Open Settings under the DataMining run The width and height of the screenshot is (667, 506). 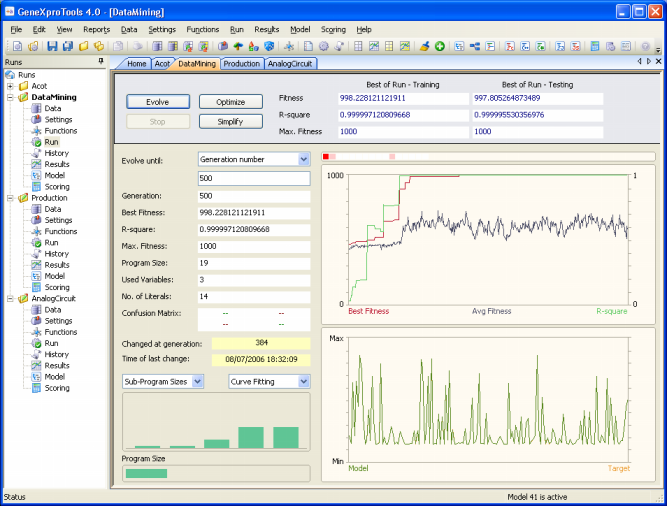click(58, 119)
